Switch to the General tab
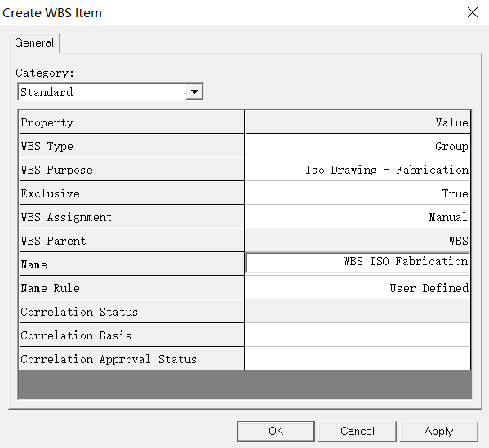Screen dimensions: 489x448 tap(34, 42)
